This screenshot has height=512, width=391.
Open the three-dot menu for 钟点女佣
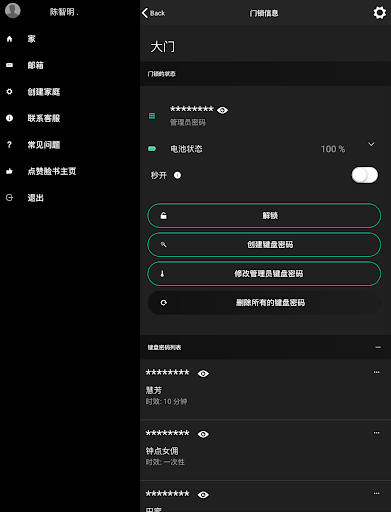(x=376, y=433)
